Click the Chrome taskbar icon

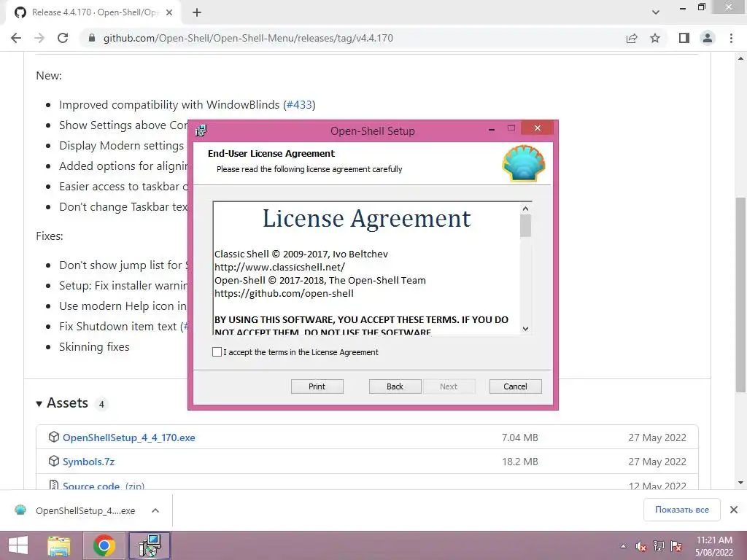(x=104, y=545)
